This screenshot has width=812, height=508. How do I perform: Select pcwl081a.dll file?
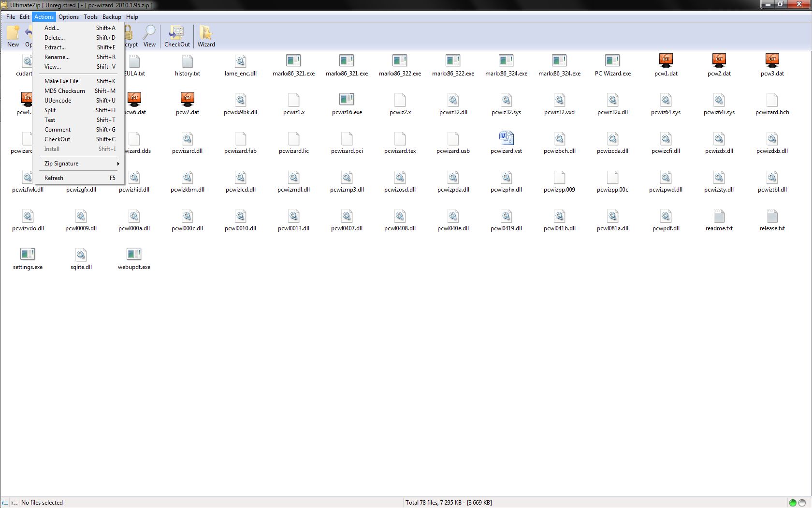pos(613,220)
